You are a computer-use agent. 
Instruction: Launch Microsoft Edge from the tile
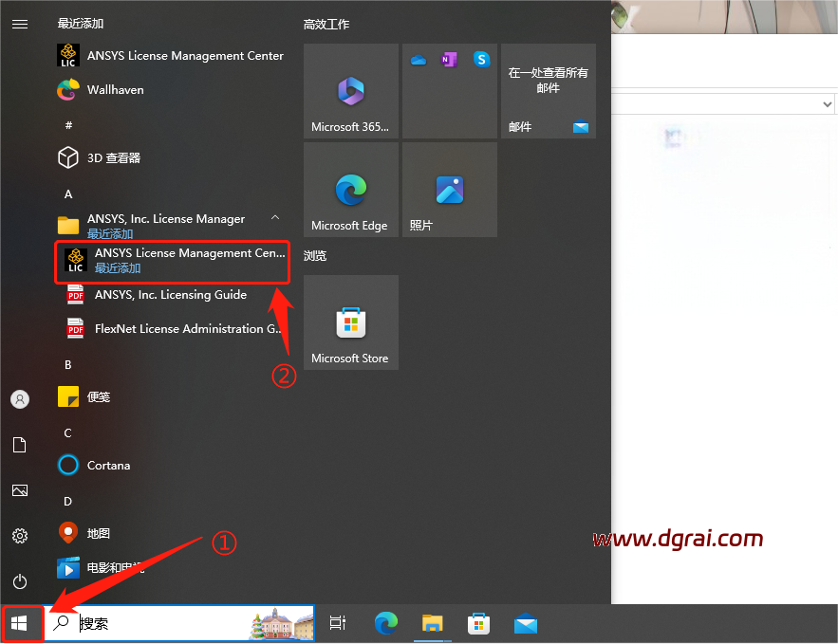click(350, 191)
